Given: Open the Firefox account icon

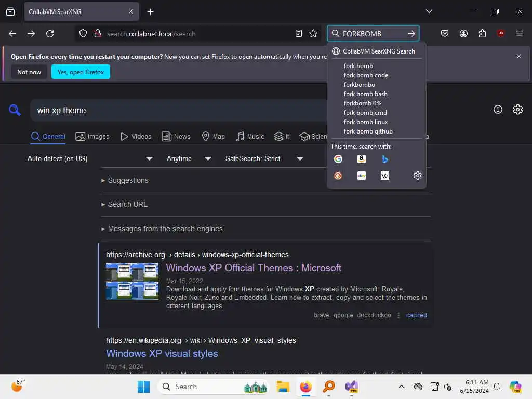Looking at the screenshot, I should [x=463, y=34].
